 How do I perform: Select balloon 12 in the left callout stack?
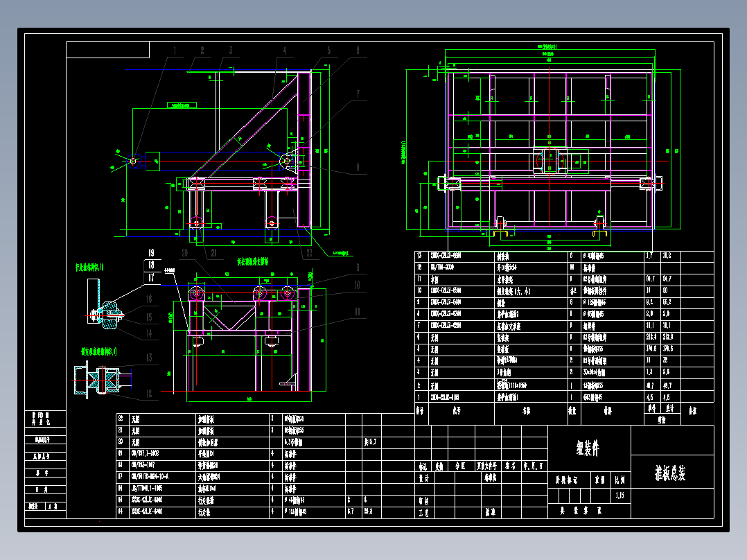150,392
